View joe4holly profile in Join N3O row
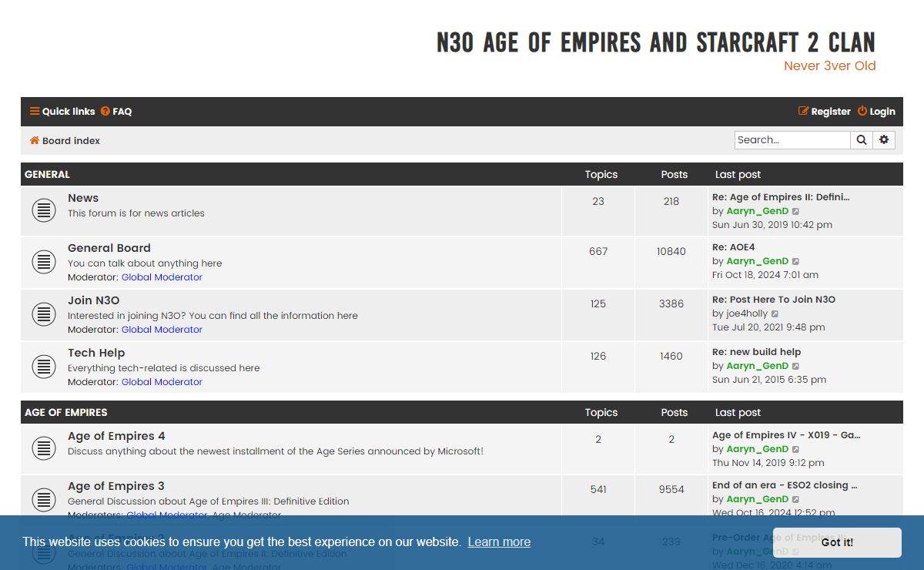 click(x=747, y=313)
